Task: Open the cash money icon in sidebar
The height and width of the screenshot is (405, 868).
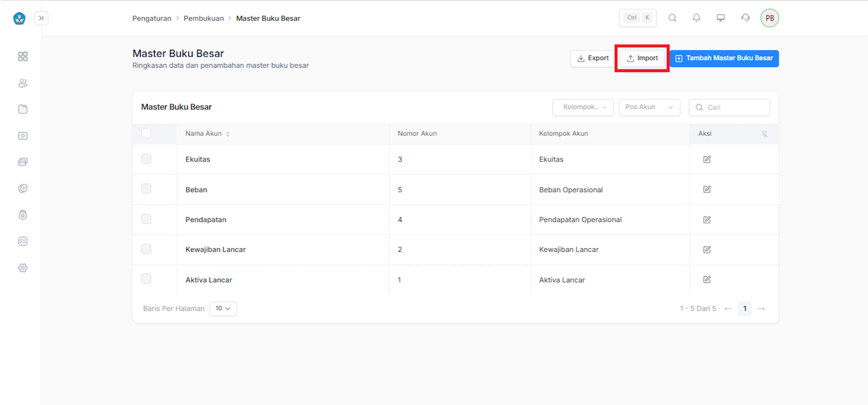Action: [23, 136]
